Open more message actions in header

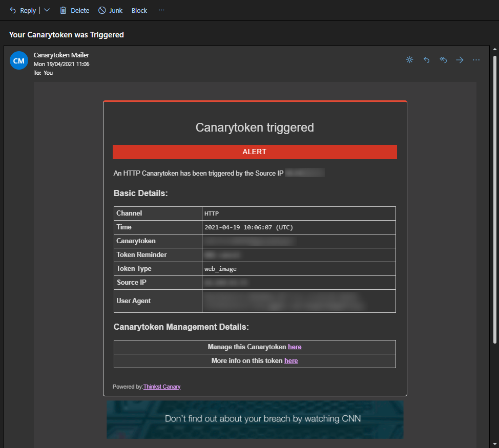coord(476,60)
